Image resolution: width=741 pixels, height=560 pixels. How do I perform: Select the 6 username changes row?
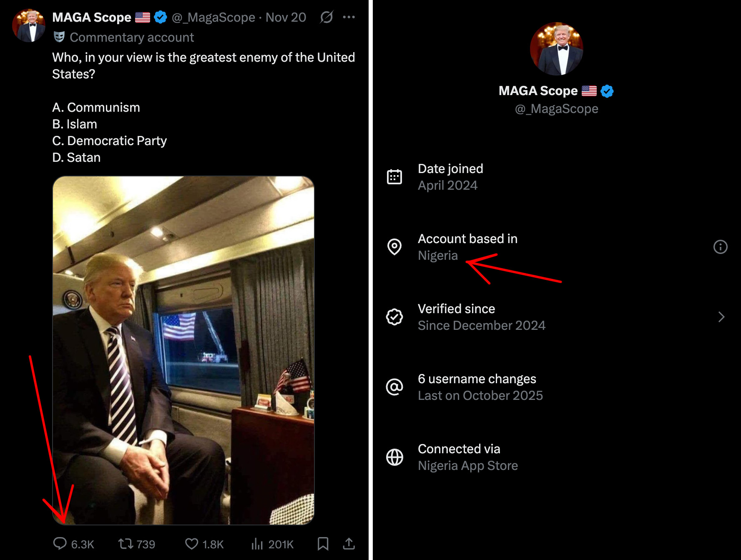(480, 387)
